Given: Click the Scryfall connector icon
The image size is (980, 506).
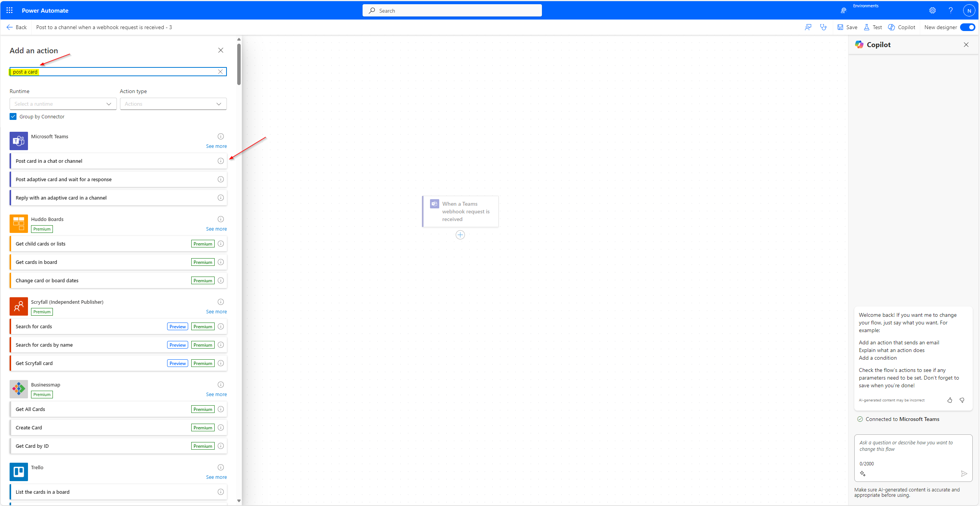Looking at the screenshot, I should click(x=19, y=306).
